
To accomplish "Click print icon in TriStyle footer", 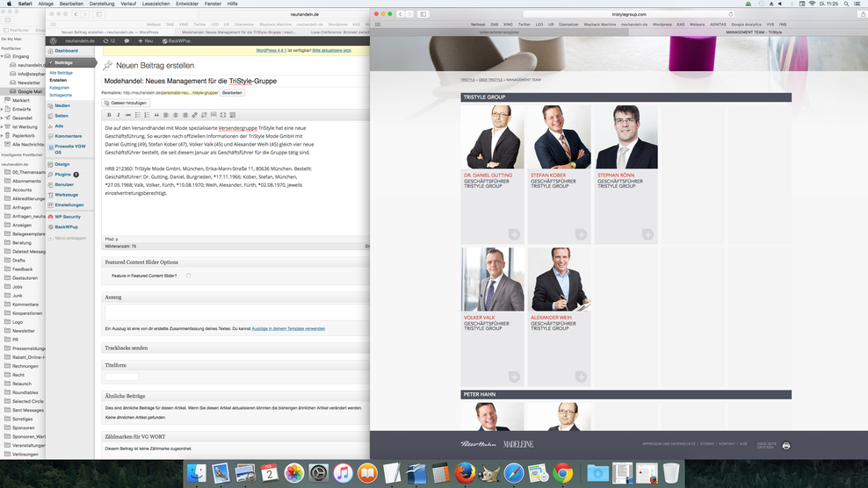I will click(786, 445).
